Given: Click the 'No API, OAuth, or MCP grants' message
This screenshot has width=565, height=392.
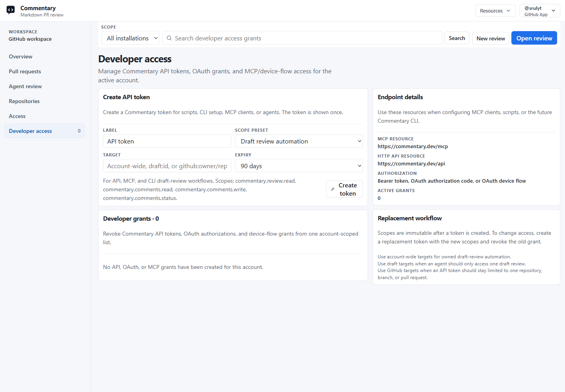Looking at the screenshot, I should pyautogui.click(x=183, y=267).
